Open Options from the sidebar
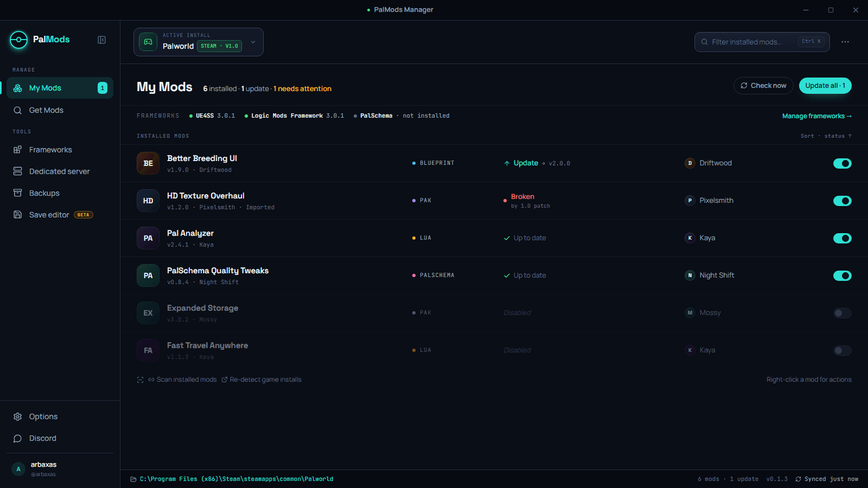The width and height of the screenshot is (868, 488). coord(60,416)
